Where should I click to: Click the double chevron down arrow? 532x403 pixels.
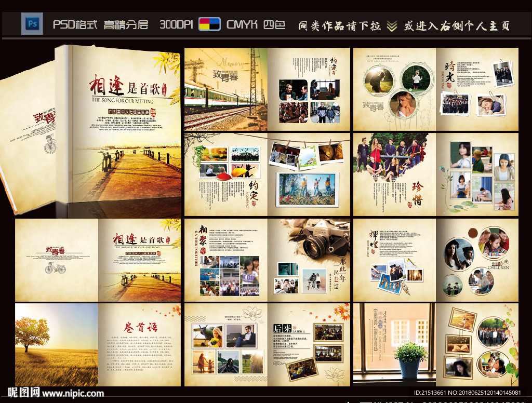point(392,25)
